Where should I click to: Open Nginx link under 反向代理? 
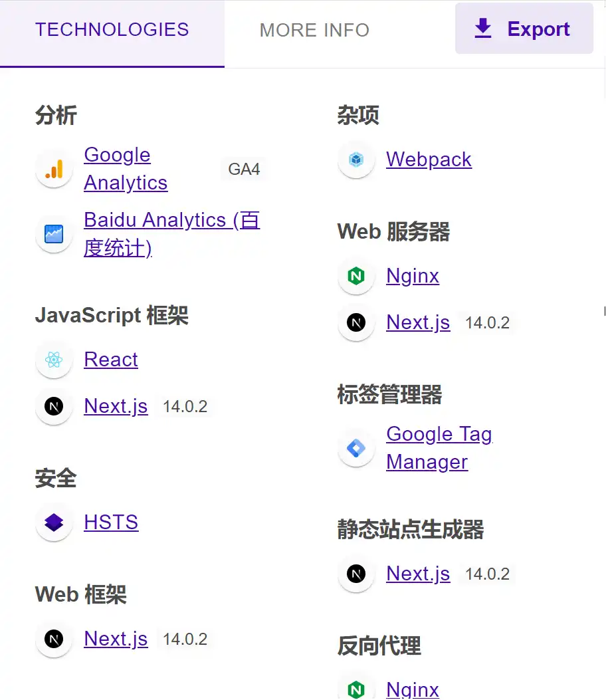(413, 690)
